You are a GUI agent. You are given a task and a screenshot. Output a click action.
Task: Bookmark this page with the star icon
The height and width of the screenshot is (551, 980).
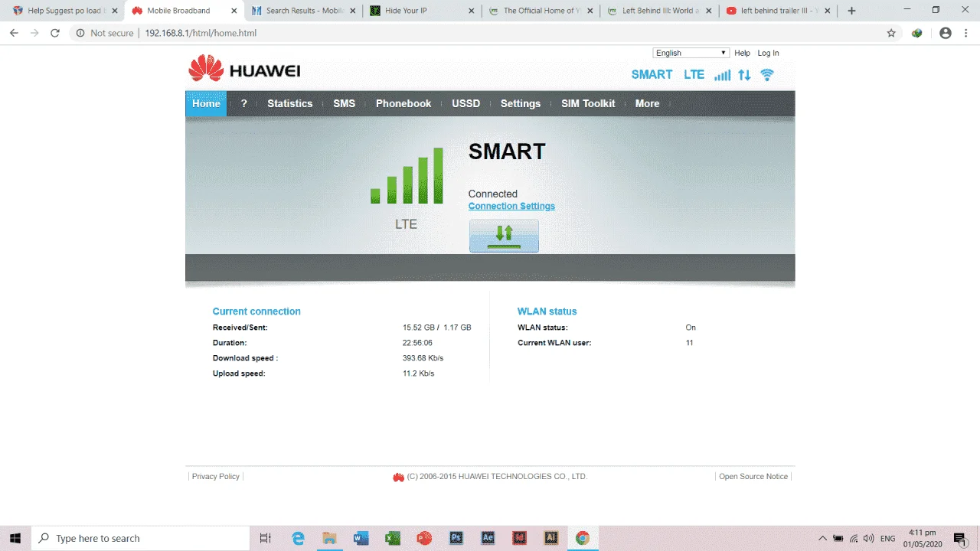click(891, 33)
